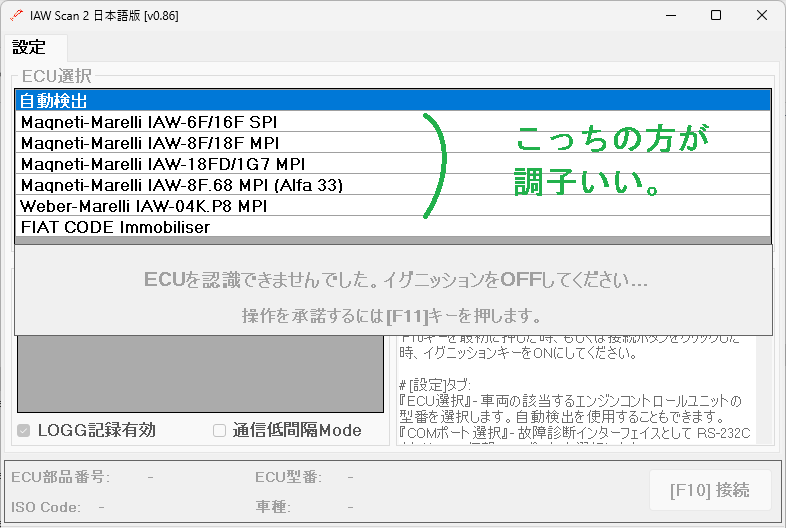
Task: Toggle the LOGG記録有効 checkbox
Action: tap(24, 430)
